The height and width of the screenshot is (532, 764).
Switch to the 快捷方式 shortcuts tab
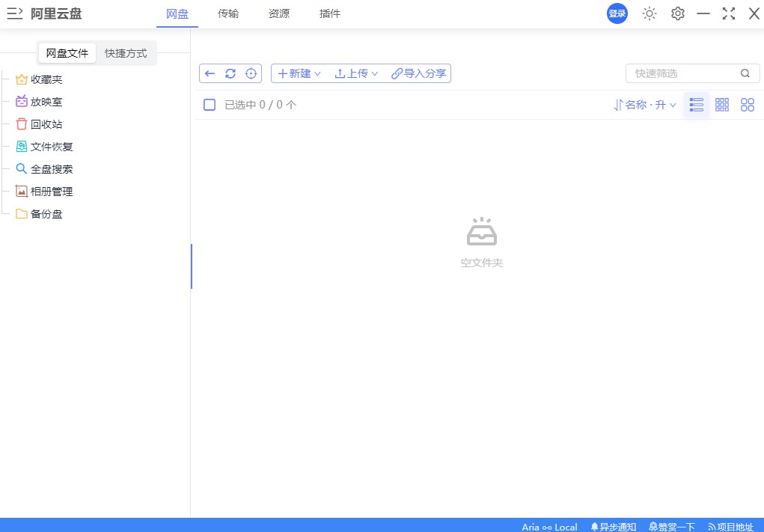126,52
